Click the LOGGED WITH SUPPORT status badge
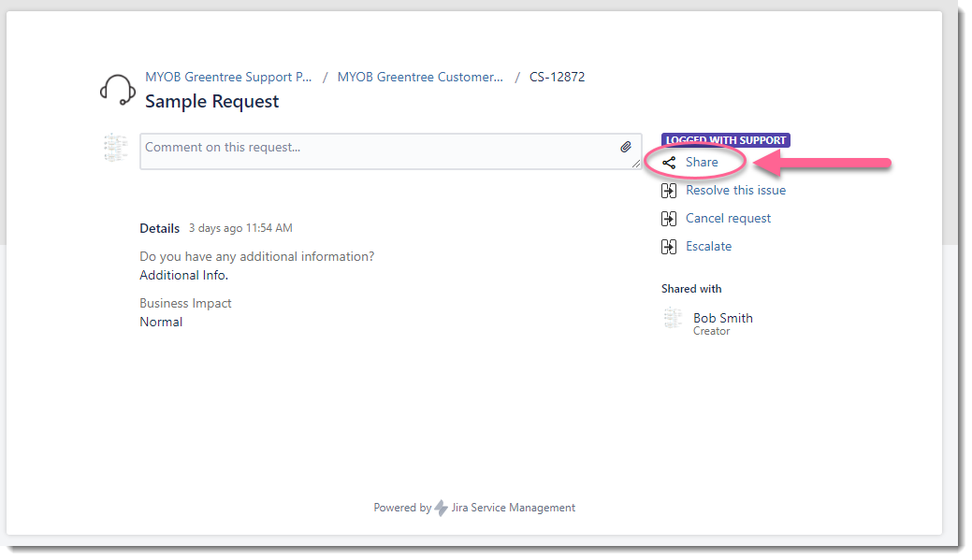This screenshot has height=560, width=972. tap(726, 140)
